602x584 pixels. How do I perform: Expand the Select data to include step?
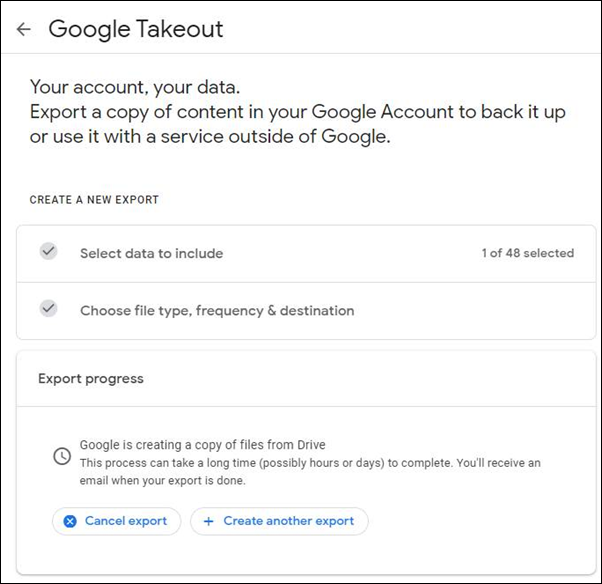coord(306,253)
